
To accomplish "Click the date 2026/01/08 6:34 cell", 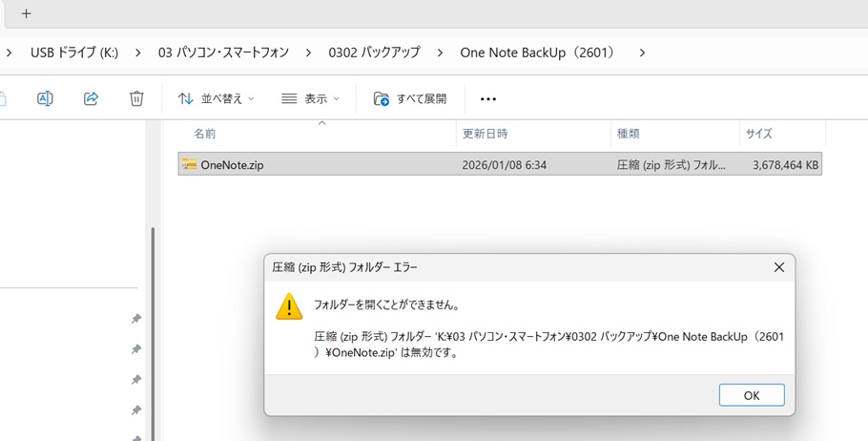I will tap(505, 165).
